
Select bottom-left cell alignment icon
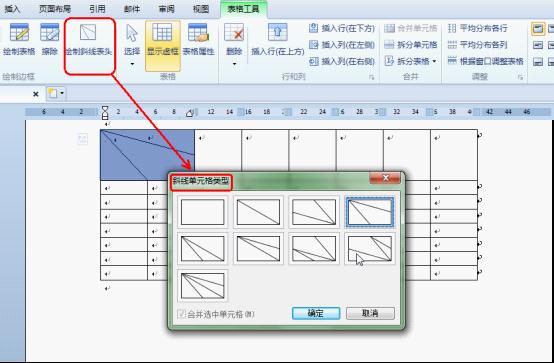pos(538,62)
